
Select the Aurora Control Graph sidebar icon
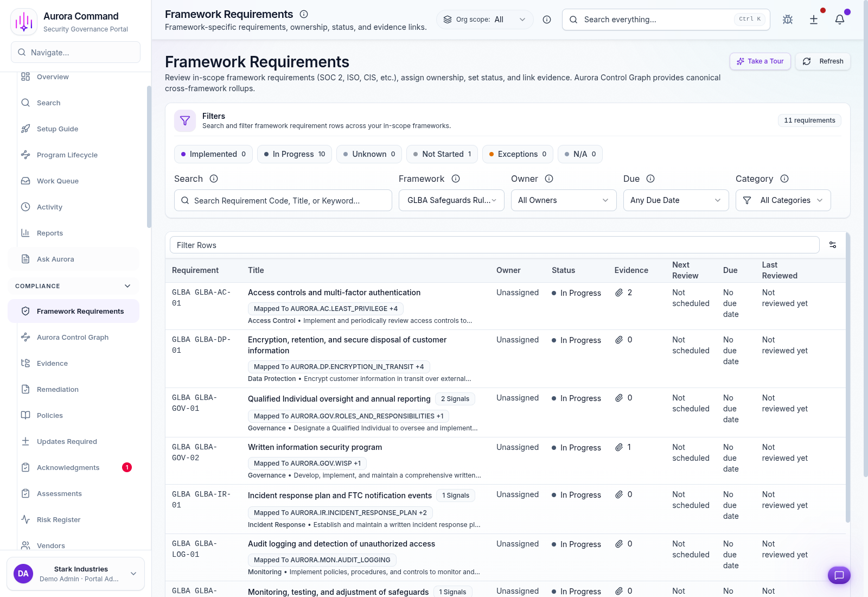(25, 337)
